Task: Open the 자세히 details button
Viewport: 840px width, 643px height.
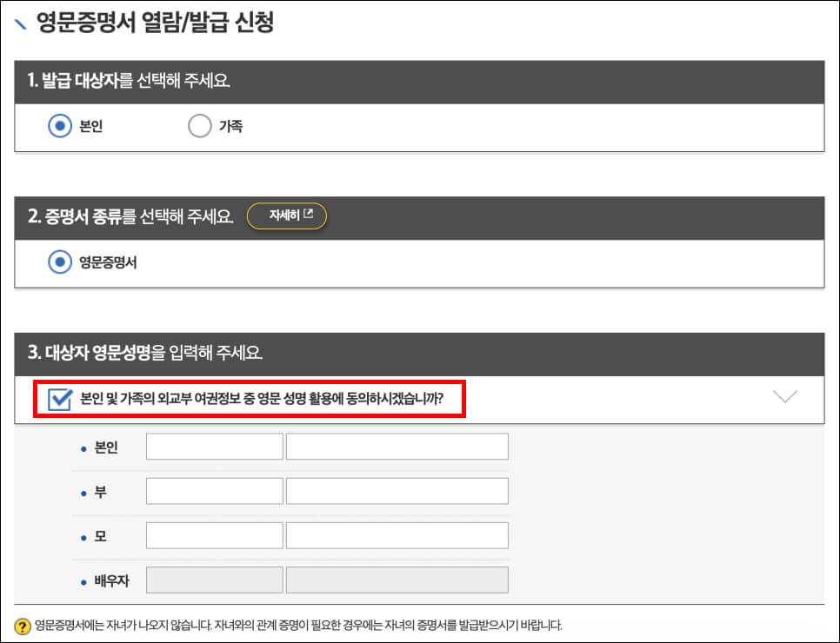Action: (288, 216)
